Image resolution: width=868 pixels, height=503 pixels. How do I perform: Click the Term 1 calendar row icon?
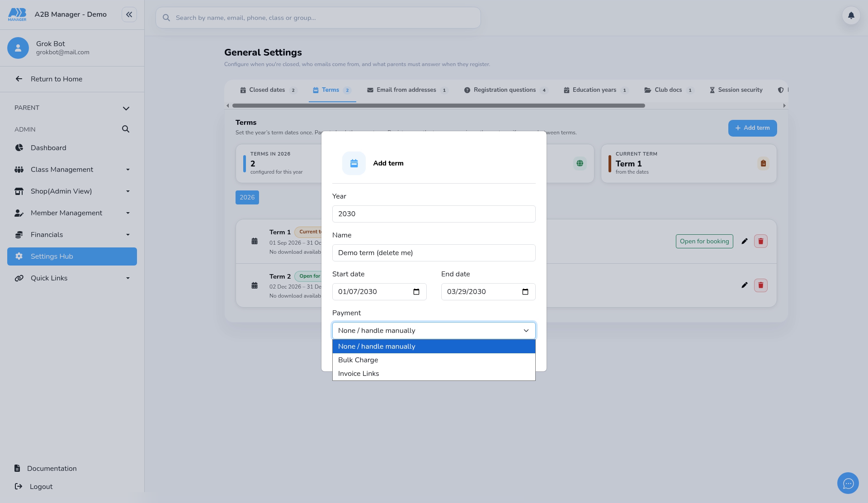pos(255,242)
